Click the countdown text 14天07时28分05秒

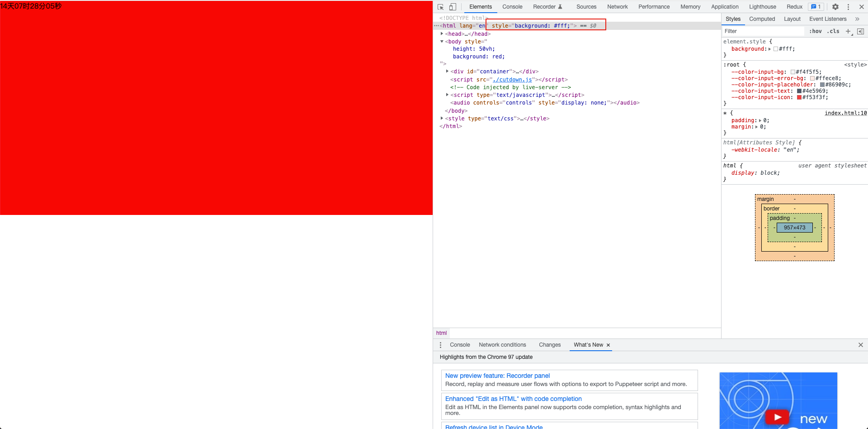pos(31,6)
